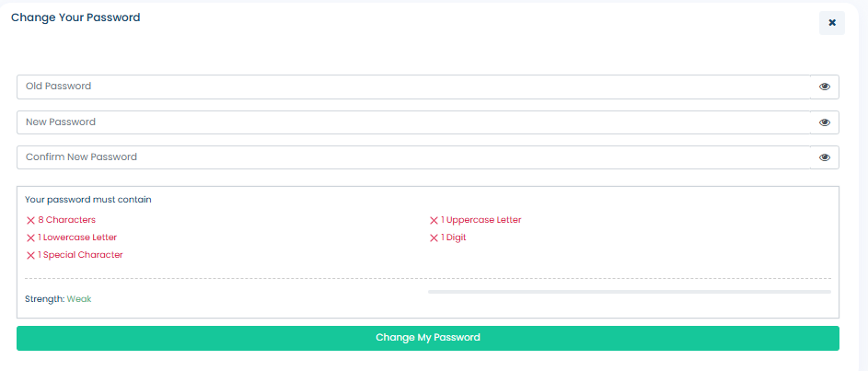Image resolution: width=868 pixels, height=371 pixels.
Task: Click the password strength meter bar
Action: pyautogui.click(x=629, y=292)
